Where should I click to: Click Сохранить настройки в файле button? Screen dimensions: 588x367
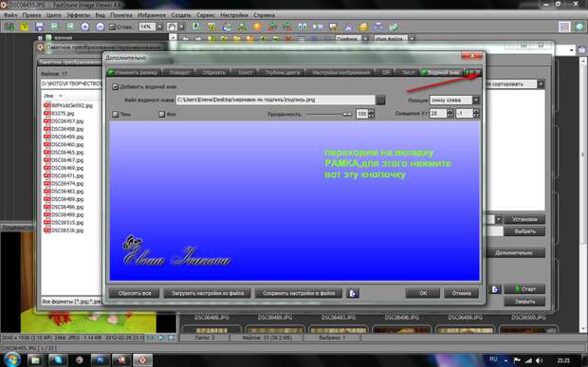click(x=299, y=293)
